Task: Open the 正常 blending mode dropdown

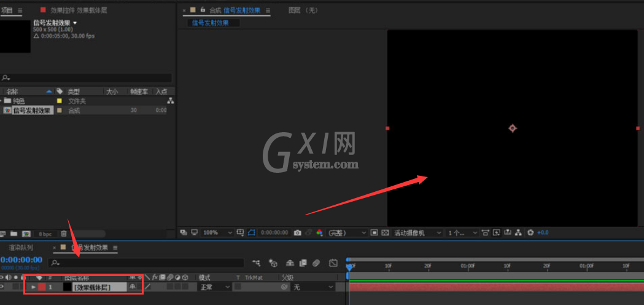Action: pyautogui.click(x=215, y=287)
